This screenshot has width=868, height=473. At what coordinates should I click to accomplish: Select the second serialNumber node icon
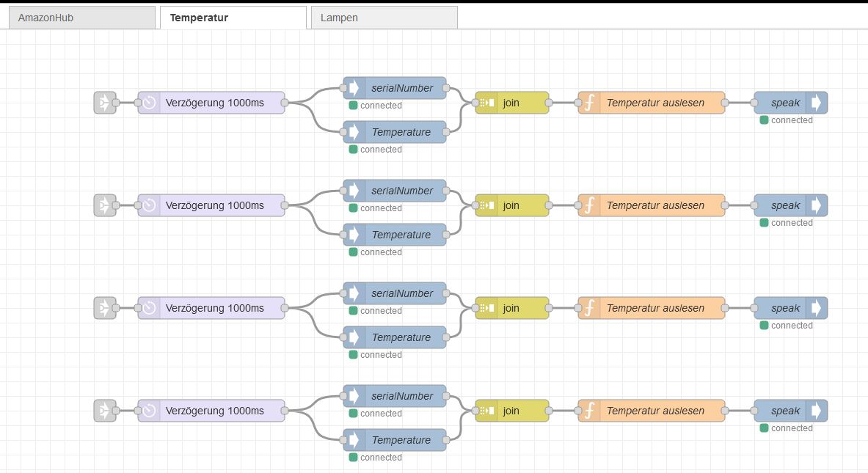tap(352, 191)
